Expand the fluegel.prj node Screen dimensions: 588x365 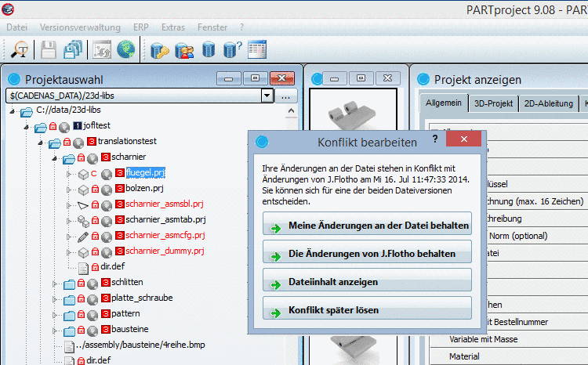[69, 174]
